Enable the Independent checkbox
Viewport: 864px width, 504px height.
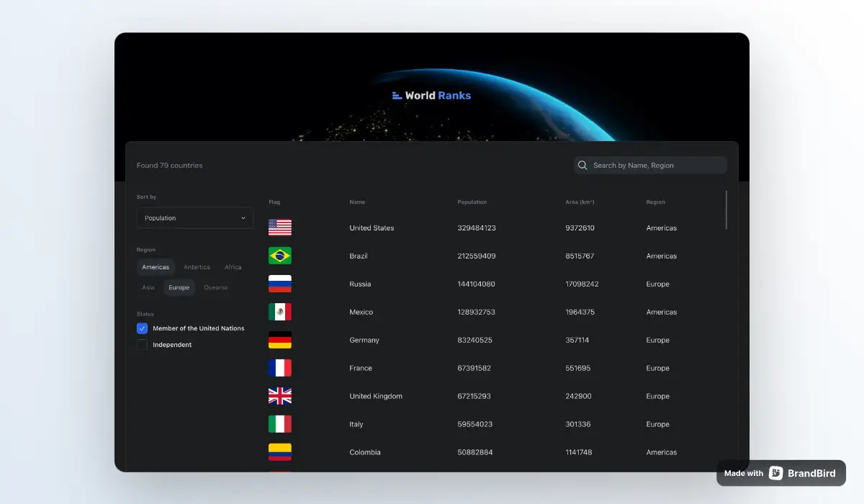point(142,344)
